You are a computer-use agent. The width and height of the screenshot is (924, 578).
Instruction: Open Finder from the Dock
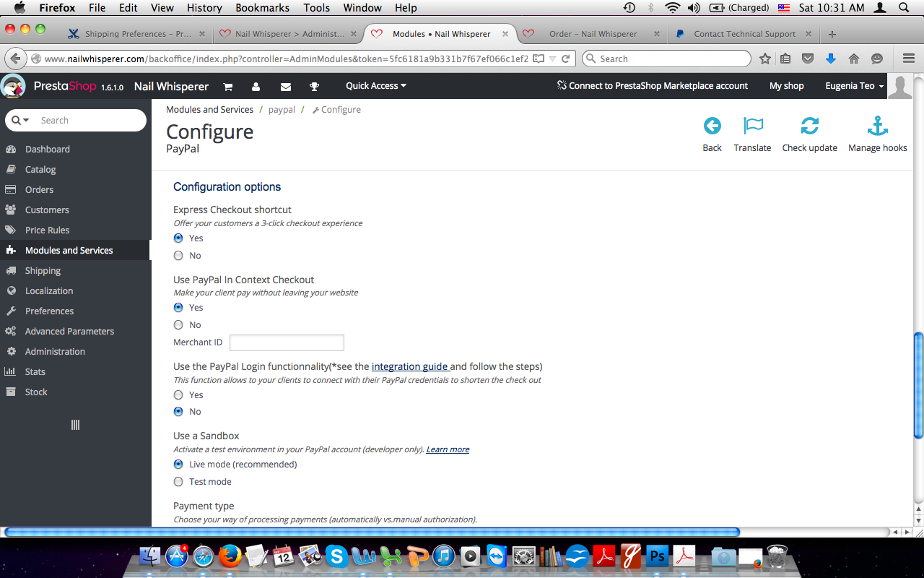click(x=151, y=556)
